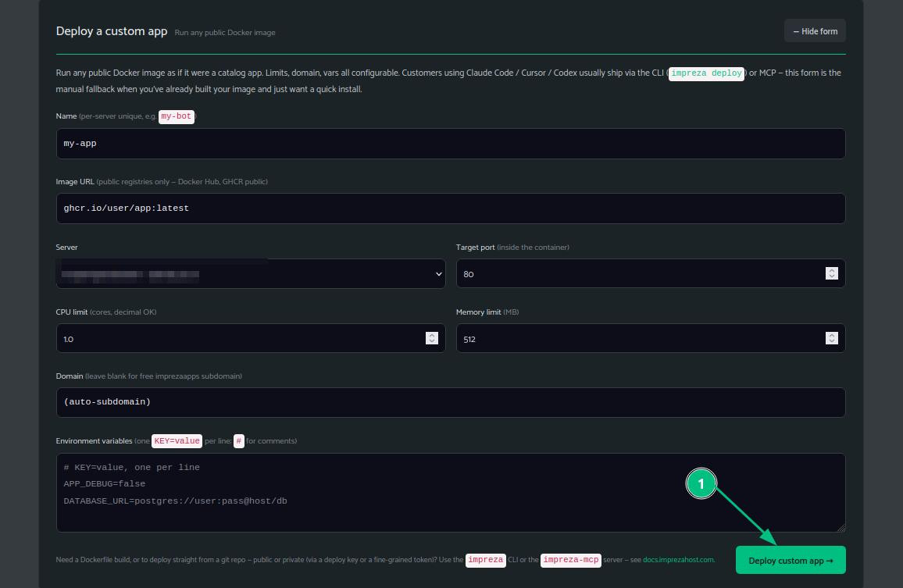Click into the Domain input field
Viewport: 903px width, 588px height.
tap(451, 403)
